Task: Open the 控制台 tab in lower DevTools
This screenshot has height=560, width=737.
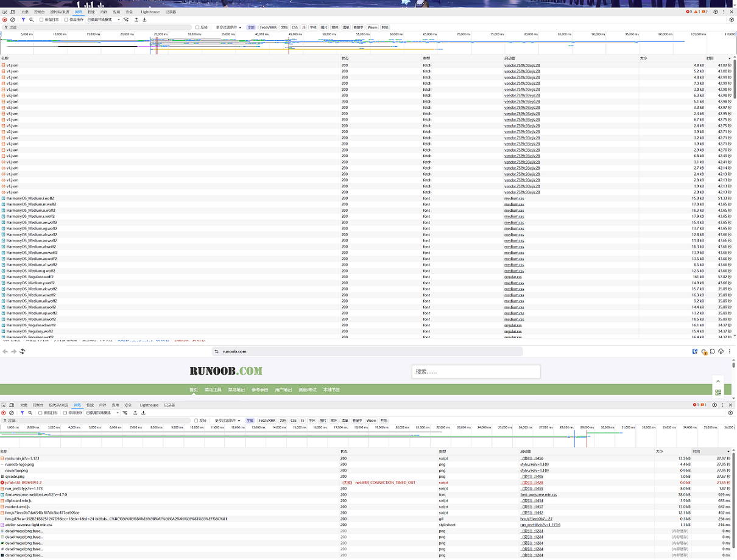Action: [x=38, y=405]
